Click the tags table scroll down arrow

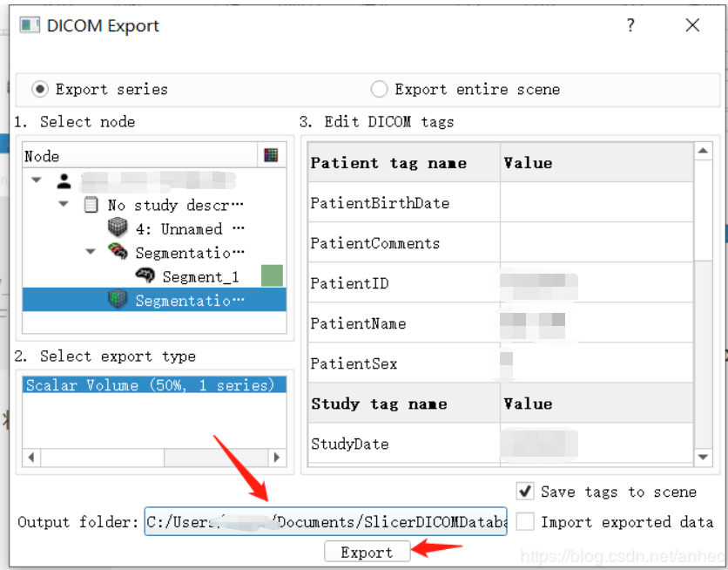(x=703, y=457)
